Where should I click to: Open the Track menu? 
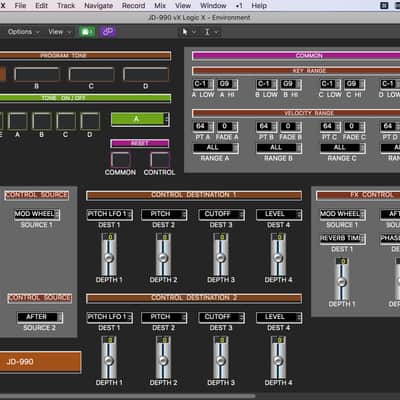pos(66,6)
